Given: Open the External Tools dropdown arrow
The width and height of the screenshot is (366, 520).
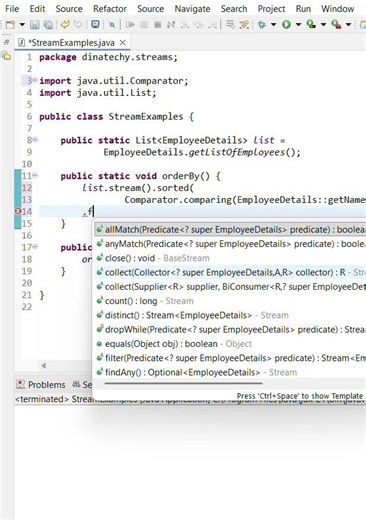Looking at the screenshot, I should [348, 24].
